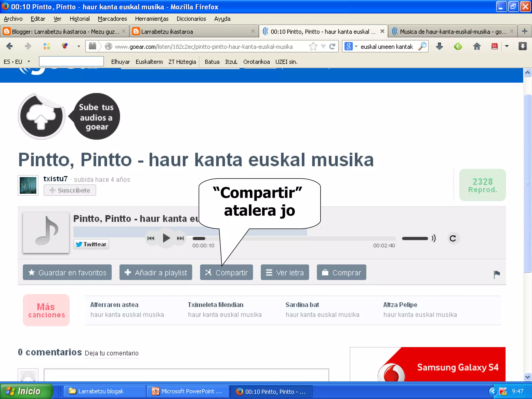Bookmark the page with the star icon
This screenshot has width=532, height=399.
[313, 46]
